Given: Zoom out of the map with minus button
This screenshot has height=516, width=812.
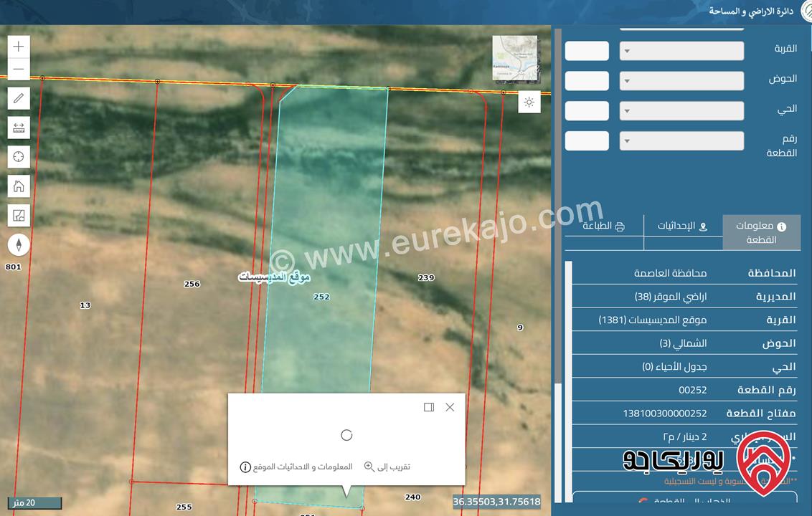Looking at the screenshot, I should (x=19, y=70).
